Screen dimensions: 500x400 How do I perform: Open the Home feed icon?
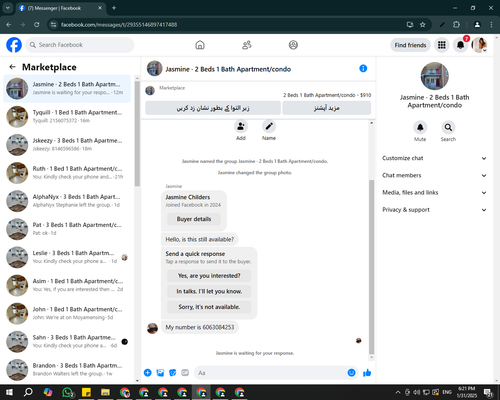click(200, 45)
